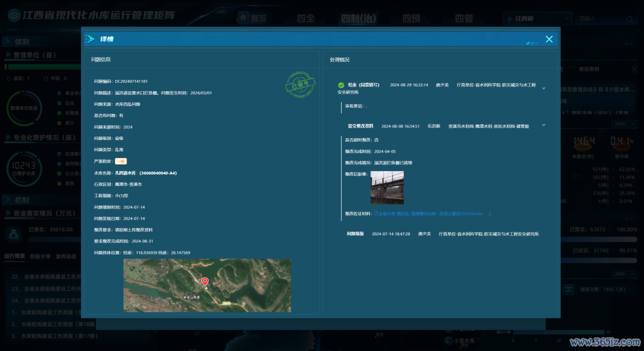
Task: Click the 10243 已管护水库 ring chart
Action: tap(24, 169)
